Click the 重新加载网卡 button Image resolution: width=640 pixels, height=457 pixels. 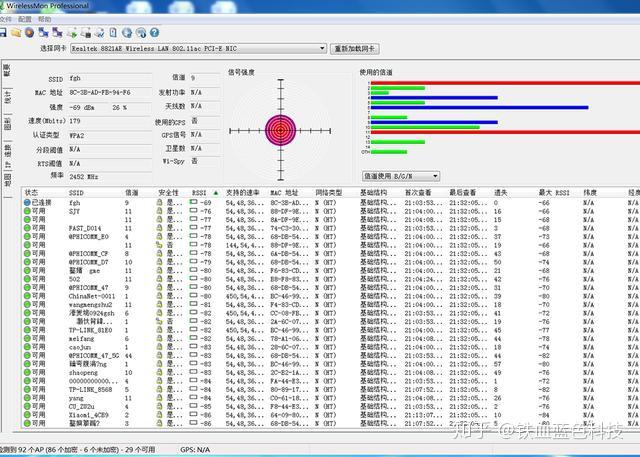355,49
